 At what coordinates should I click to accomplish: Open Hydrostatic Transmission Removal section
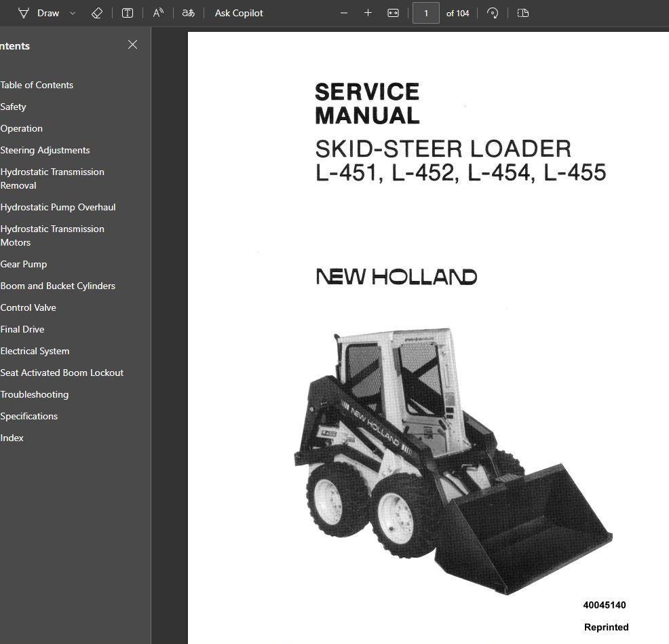(52, 178)
